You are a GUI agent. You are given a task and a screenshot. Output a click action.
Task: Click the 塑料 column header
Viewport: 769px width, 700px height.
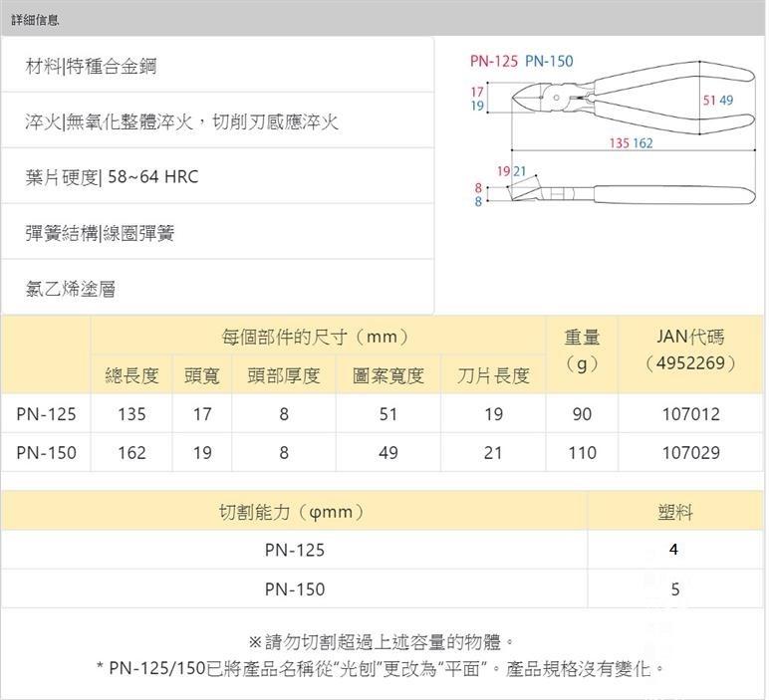point(675,512)
